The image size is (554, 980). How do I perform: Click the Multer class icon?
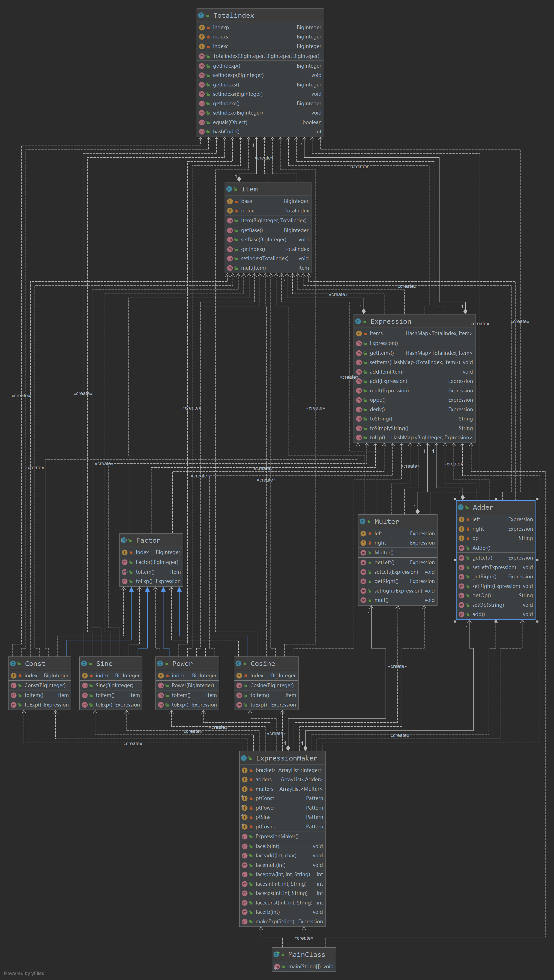[x=362, y=521]
